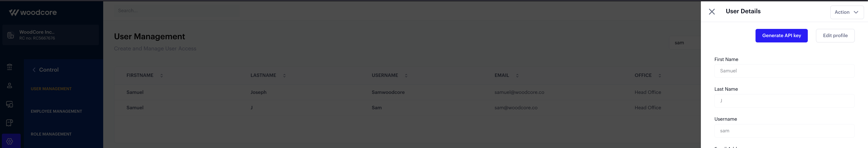This screenshot has height=148, width=868.
Task: Focus the top Search field
Action: click(x=177, y=11)
